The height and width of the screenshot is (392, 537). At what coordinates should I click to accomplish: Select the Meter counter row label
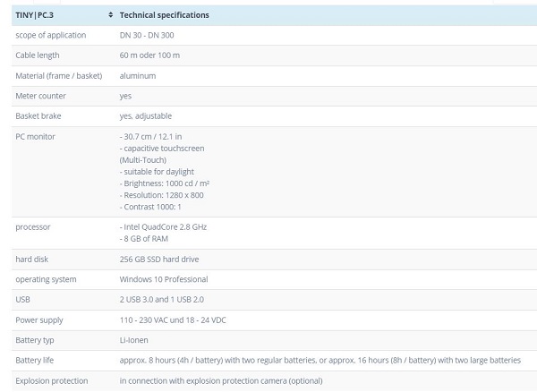pyautogui.click(x=40, y=96)
